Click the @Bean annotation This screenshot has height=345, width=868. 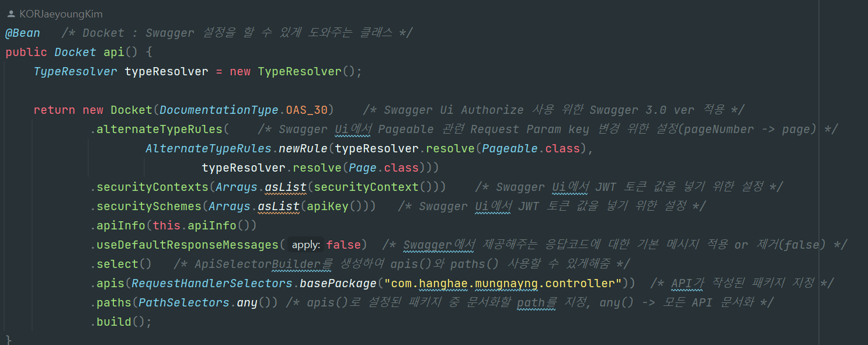pos(23,33)
